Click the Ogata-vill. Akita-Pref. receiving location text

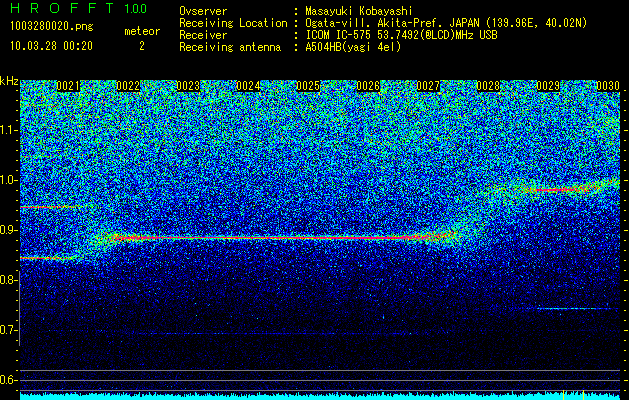(x=445, y=23)
